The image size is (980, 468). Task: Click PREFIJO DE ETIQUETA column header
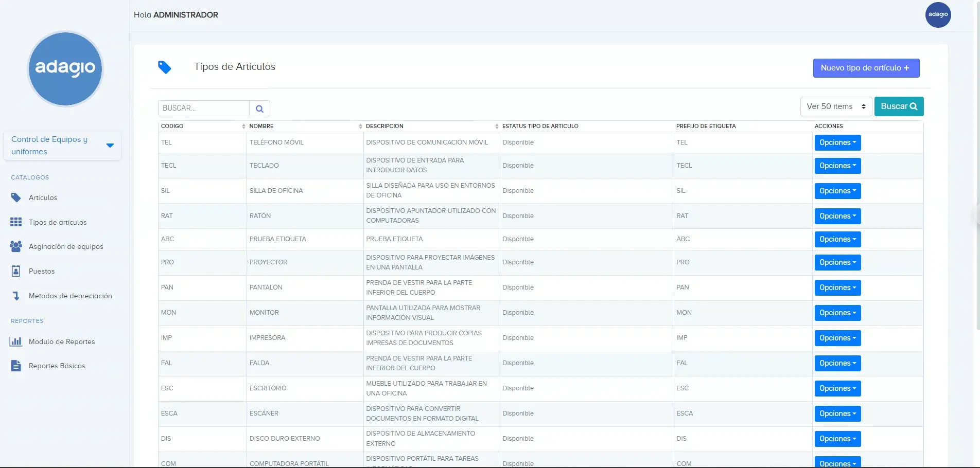(x=706, y=126)
